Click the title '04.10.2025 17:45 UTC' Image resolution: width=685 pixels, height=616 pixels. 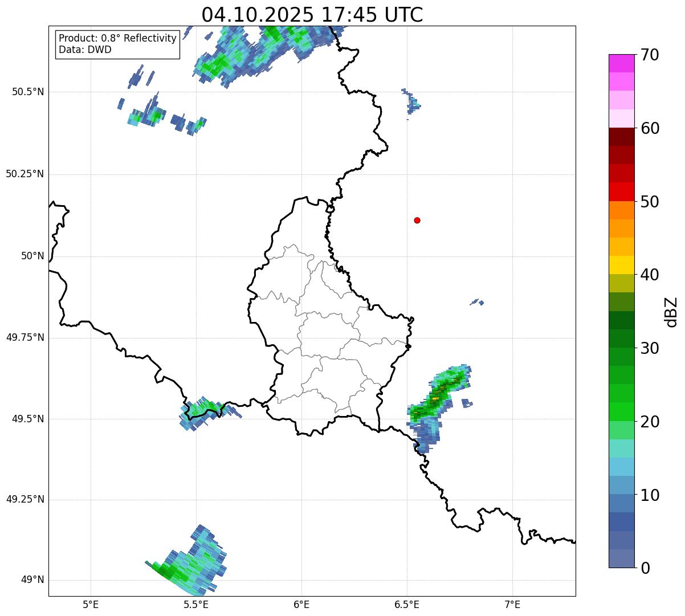coord(312,15)
